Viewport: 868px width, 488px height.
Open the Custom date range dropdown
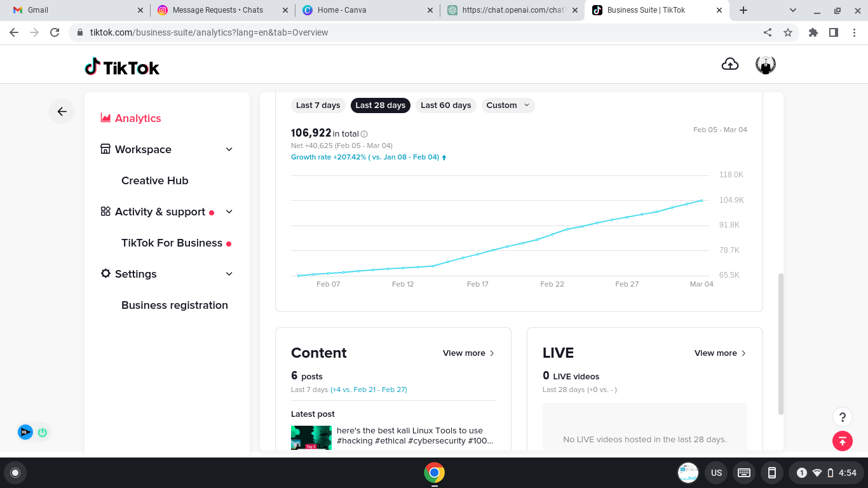tap(508, 105)
